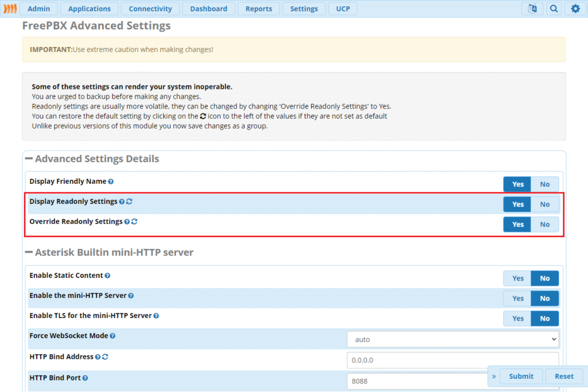588x392 pixels.
Task: Turn on the mini-HTTP Server with Yes
Action: [x=517, y=298]
